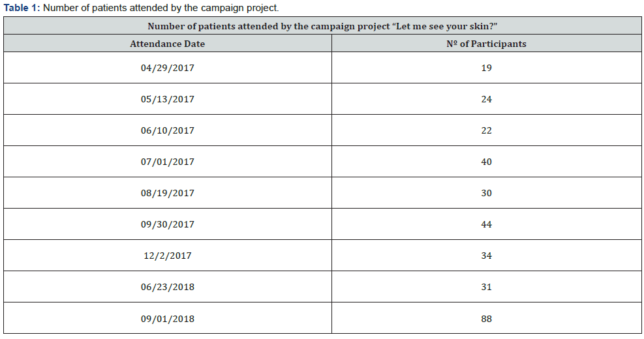Viewport: 644px width, 339px height.
Task: Select the Attendance Date column header
Action: coord(167,44)
